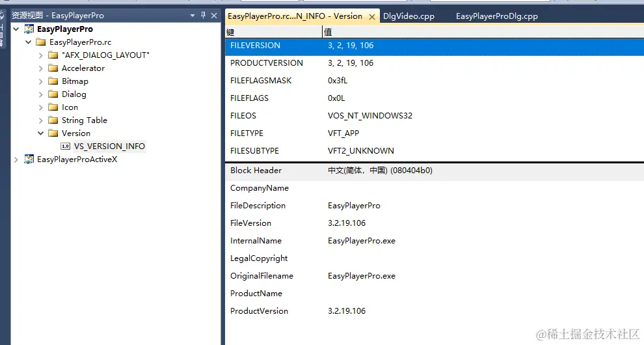Screen dimensions: 644x345
Task: Click the 值 column header
Action: point(483,32)
